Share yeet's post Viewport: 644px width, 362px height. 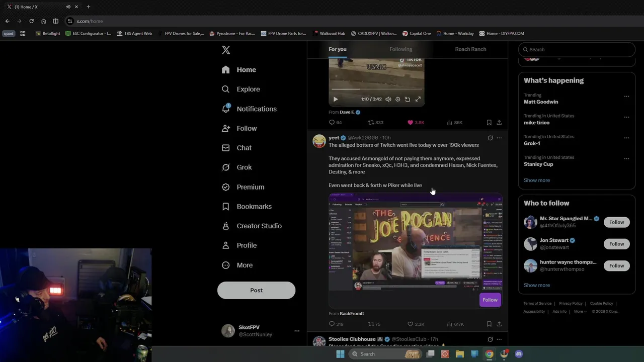click(x=499, y=324)
